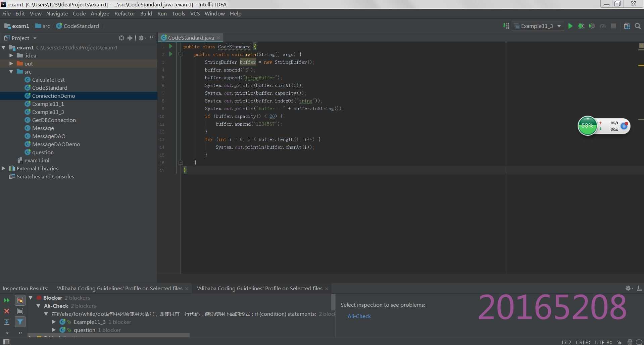Click run gutter arrow on line 1
Image resolution: width=644 pixels, height=345 pixels.
tap(171, 46)
